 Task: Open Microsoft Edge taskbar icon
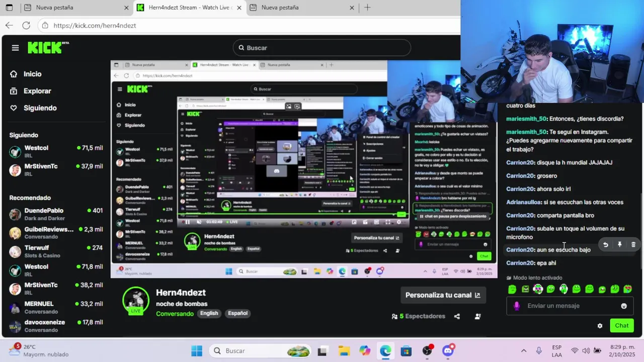[x=385, y=351]
